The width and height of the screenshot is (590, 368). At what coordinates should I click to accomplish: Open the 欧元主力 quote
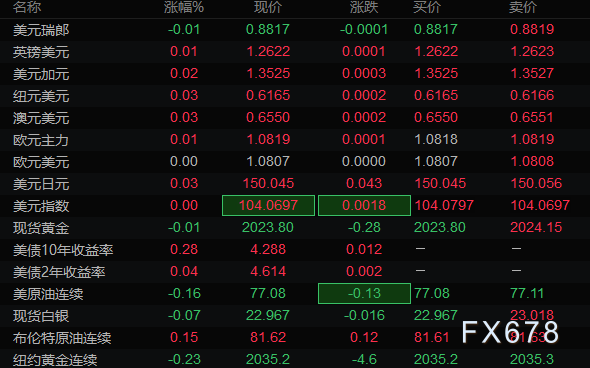295,140
